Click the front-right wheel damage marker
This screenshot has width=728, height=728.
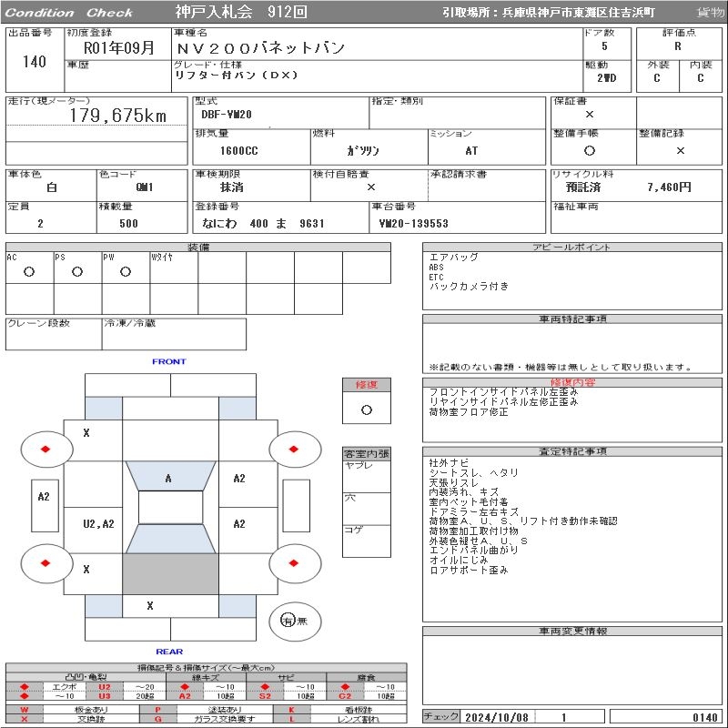coord(295,449)
